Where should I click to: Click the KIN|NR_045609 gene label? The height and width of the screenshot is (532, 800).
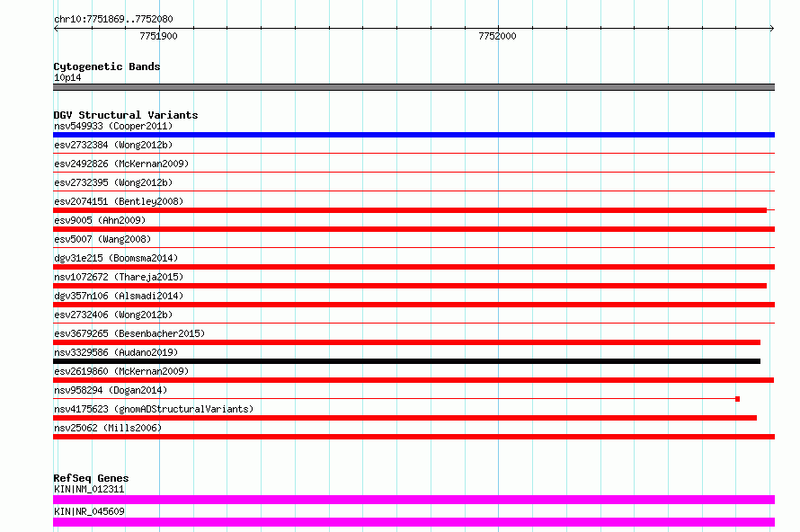pyautogui.click(x=89, y=511)
